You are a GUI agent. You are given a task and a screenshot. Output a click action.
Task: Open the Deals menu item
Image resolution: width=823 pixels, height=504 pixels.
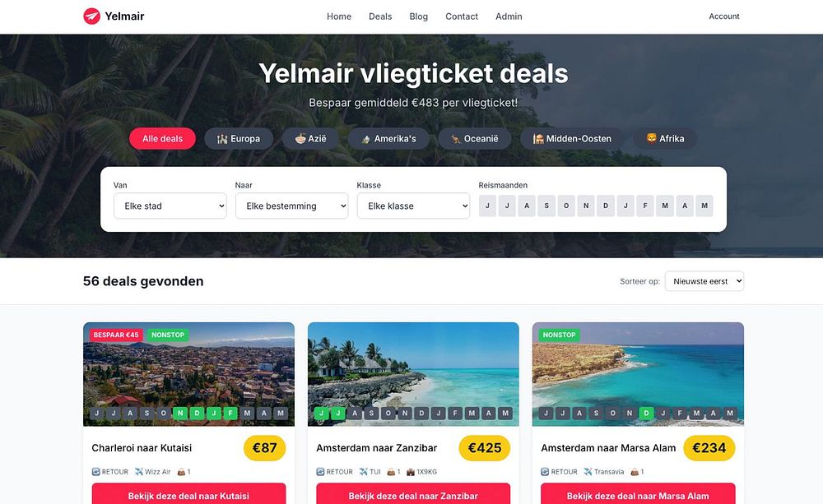[380, 16]
